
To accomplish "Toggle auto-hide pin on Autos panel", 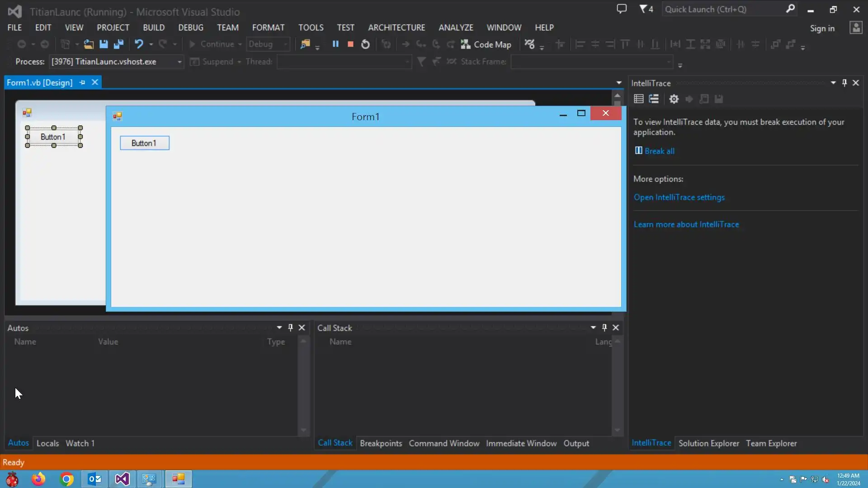I will (290, 328).
